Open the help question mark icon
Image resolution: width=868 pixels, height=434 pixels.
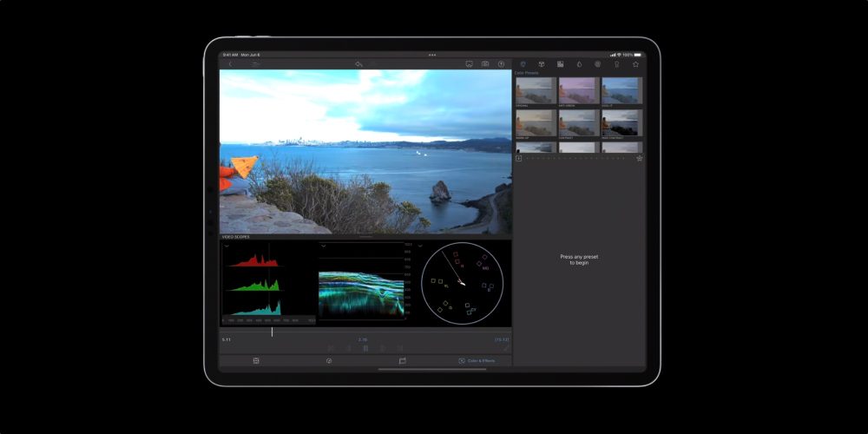click(x=501, y=64)
